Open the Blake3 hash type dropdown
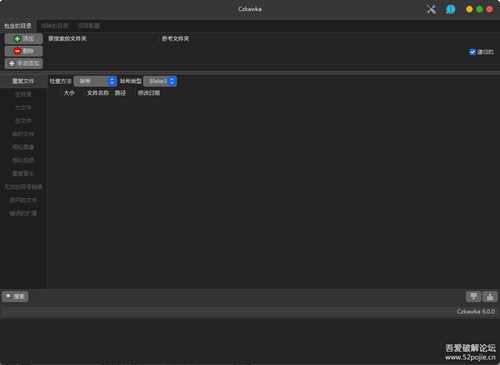 tap(160, 81)
